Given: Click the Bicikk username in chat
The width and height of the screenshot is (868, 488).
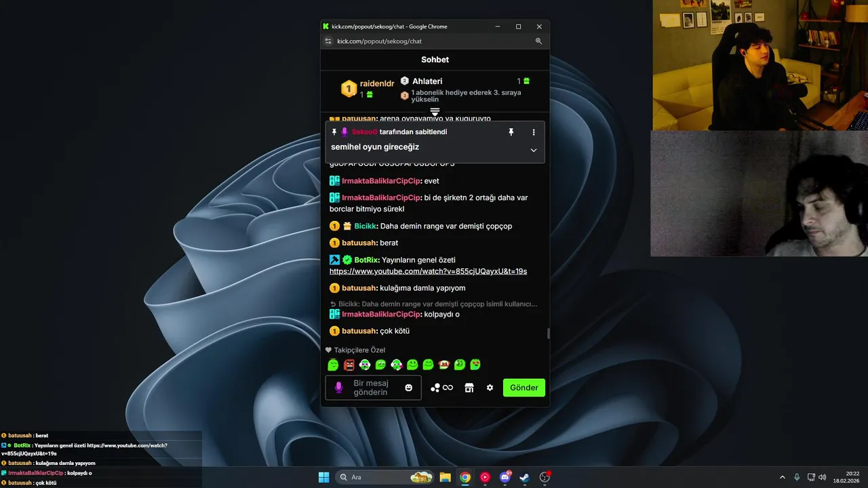Looking at the screenshot, I should coord(365,226).
